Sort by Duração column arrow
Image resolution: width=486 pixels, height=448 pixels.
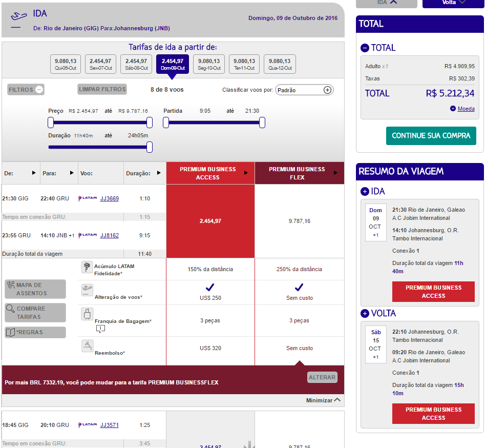pyautogui.click(x=159, y=173)
